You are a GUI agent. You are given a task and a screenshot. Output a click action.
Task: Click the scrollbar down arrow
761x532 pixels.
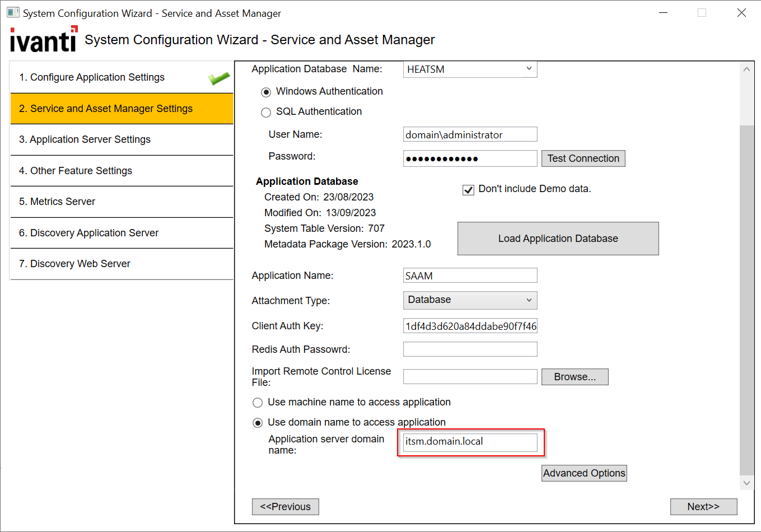click(x=746, y=482)
